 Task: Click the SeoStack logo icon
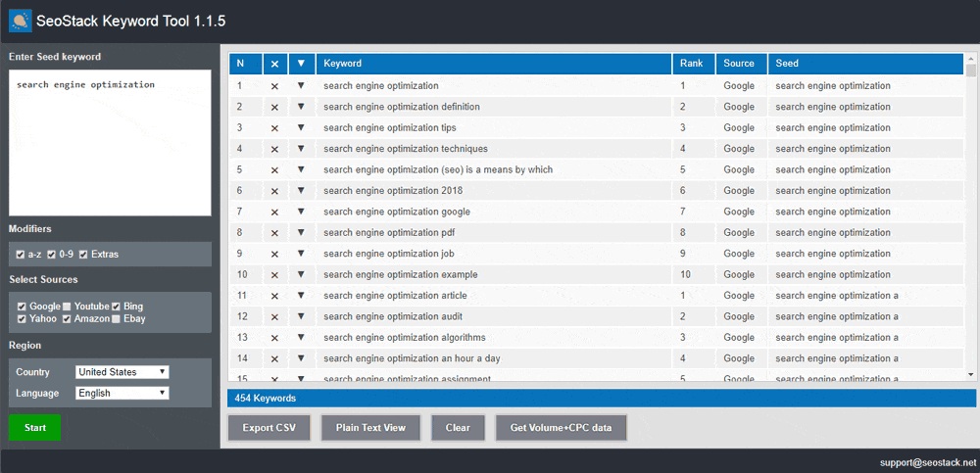coord(21,21)
